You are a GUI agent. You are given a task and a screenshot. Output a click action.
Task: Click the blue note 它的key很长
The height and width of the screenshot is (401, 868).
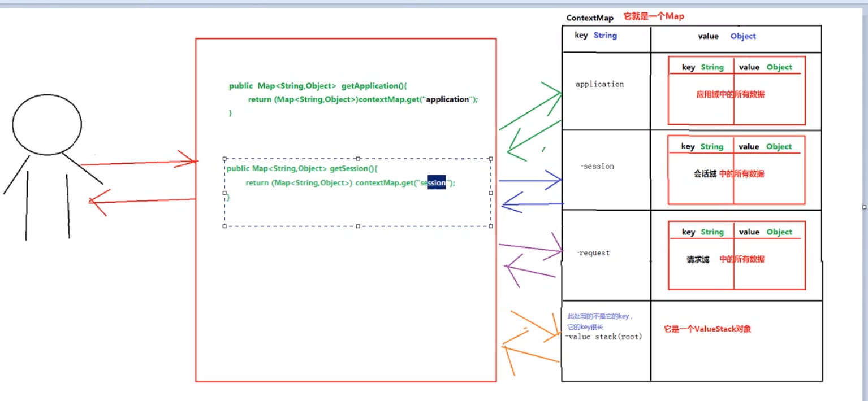pos(585,328)
